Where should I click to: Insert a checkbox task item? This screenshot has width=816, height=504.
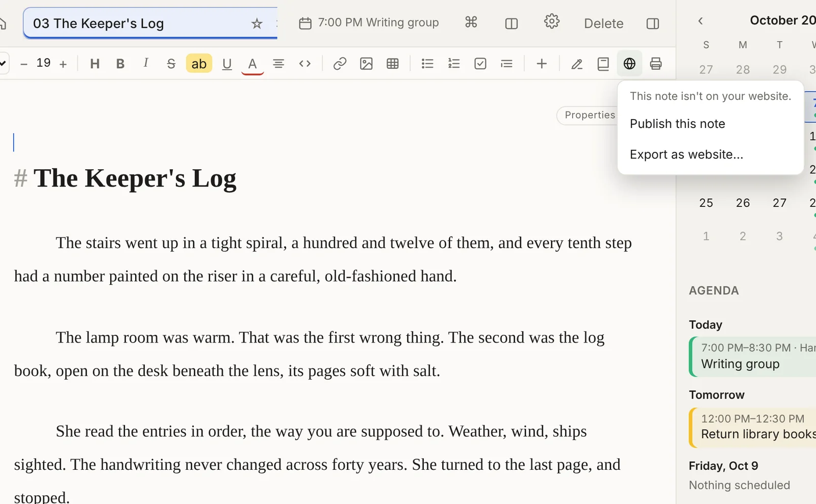480,64
